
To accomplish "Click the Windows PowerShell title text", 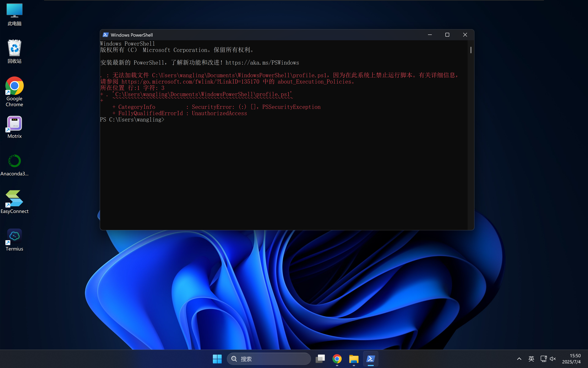I will coord(132,35).
